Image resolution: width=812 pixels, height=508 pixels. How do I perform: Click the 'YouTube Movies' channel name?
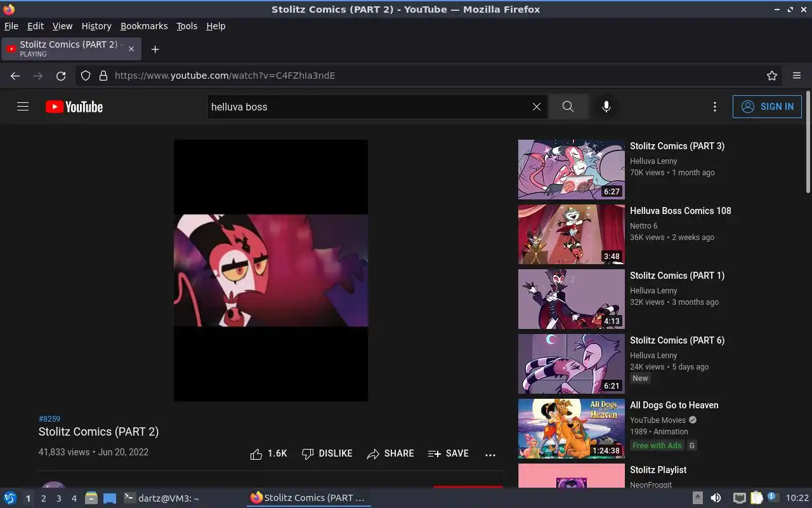pos(658,420)
